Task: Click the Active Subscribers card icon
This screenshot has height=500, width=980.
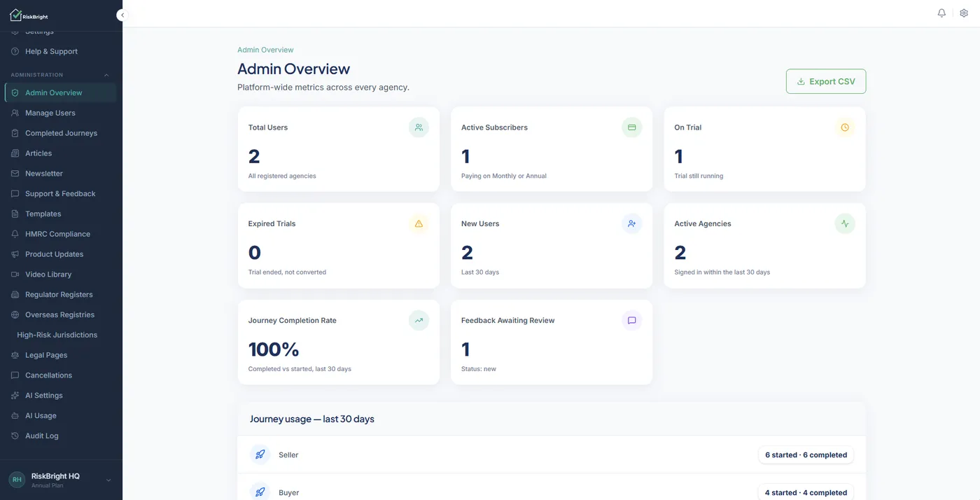Action: (x=631, y=127)
